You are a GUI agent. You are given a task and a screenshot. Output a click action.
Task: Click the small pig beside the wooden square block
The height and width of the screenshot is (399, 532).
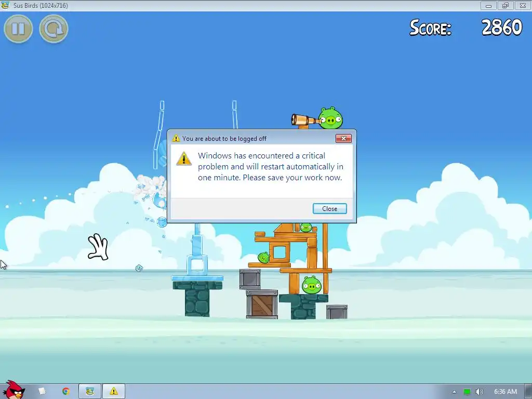pos(263,257)
